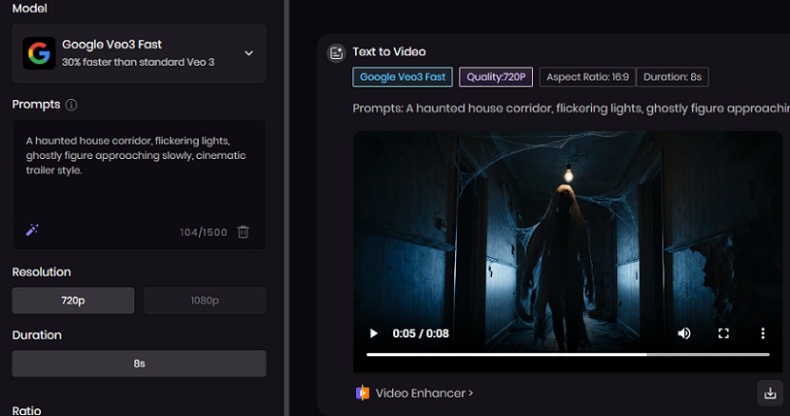This screenshot has width=790, height=416.
Task: Click the Text to Video heading
Action: pyautogui.click(x=389, y=52)
